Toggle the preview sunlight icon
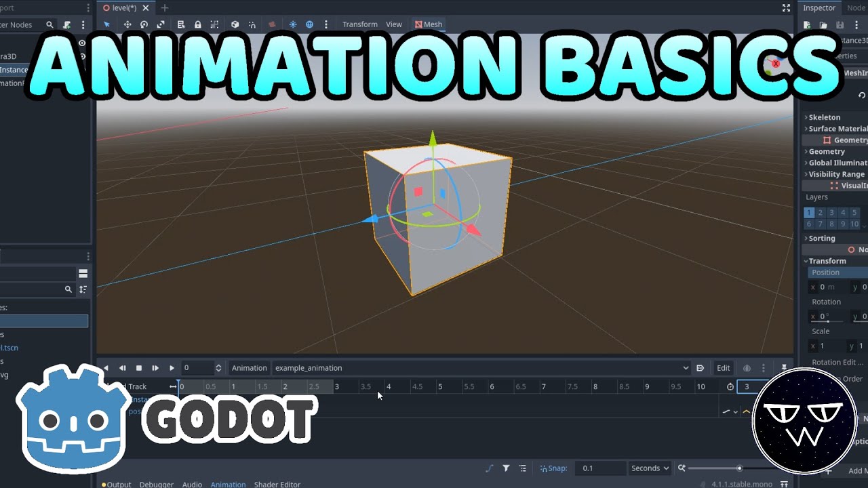The height and width of the screenshot is (488, 868). [x=293, y=24]
